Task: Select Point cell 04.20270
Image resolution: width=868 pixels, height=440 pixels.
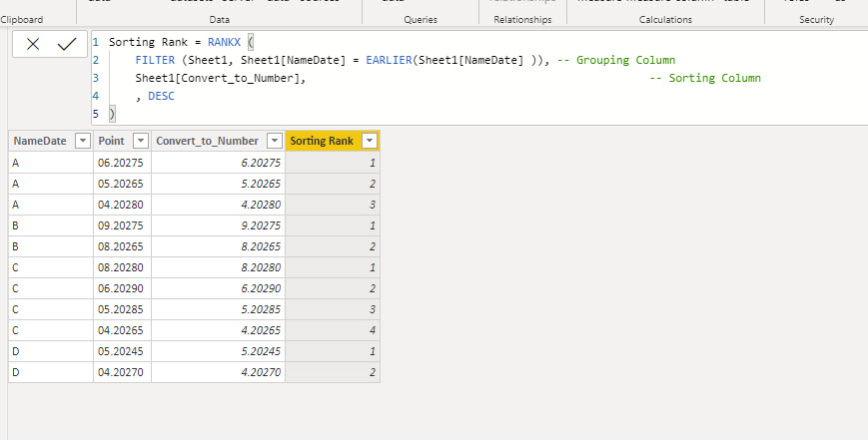Action: pos(122,372)
